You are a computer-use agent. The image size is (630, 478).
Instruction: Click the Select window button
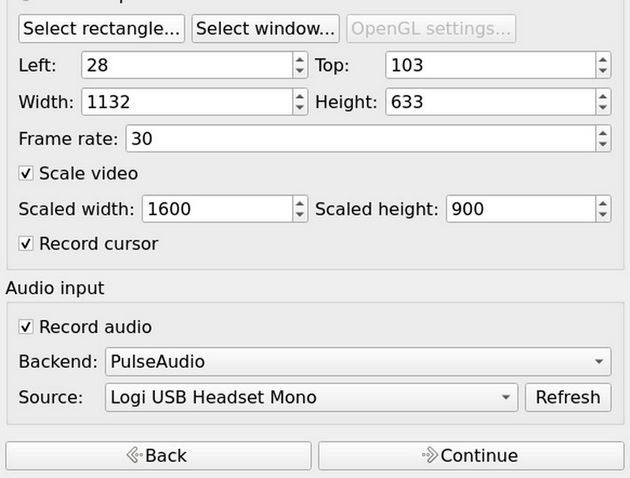coord(265,29)
